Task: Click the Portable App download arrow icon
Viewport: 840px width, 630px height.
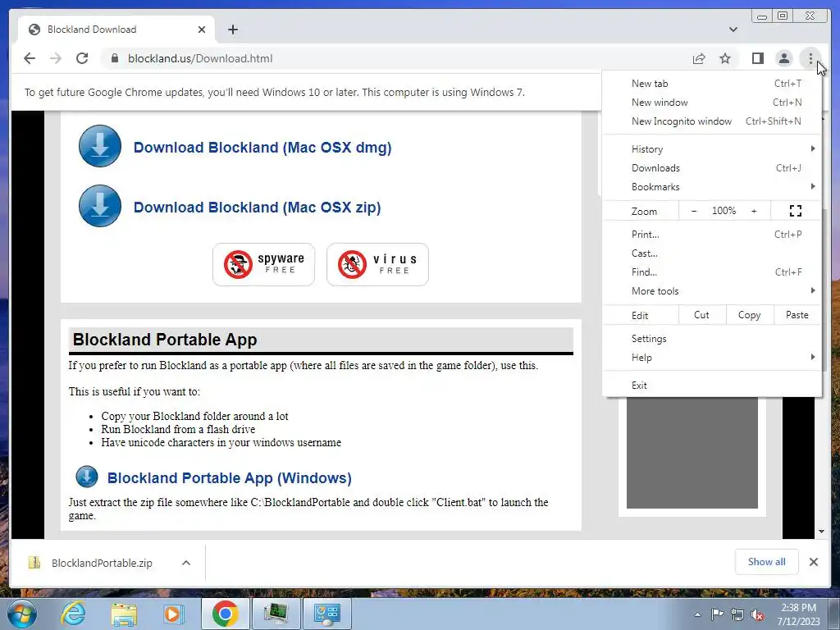Action: (87, 477)
